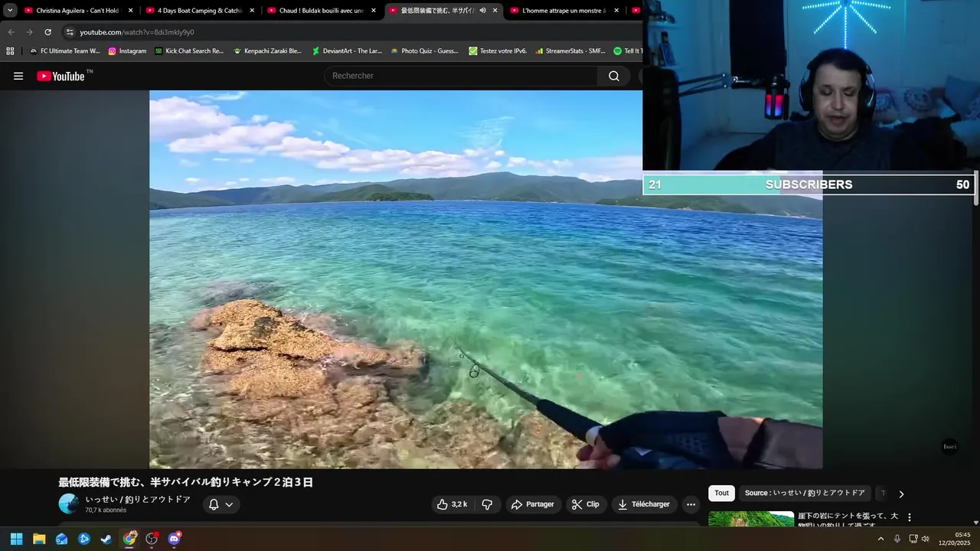Open StreamerStats bookmark

(570, 51)
